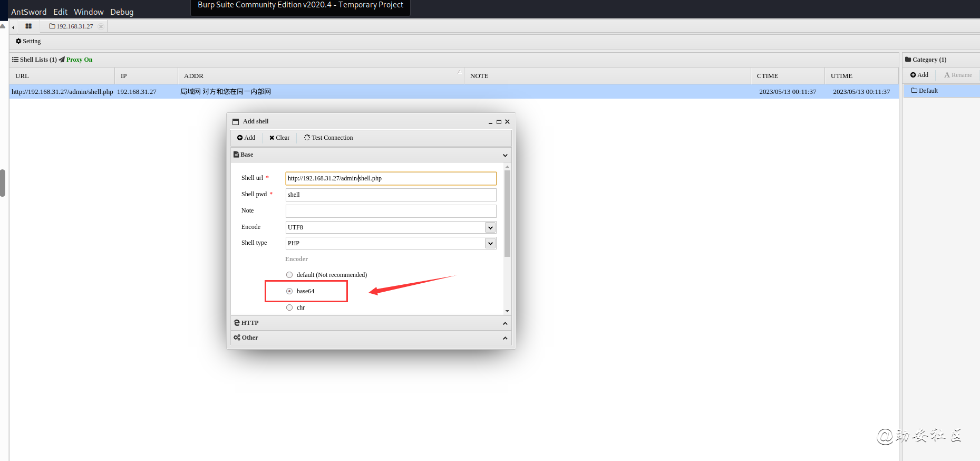Open the Window menu

click(89, 12)
